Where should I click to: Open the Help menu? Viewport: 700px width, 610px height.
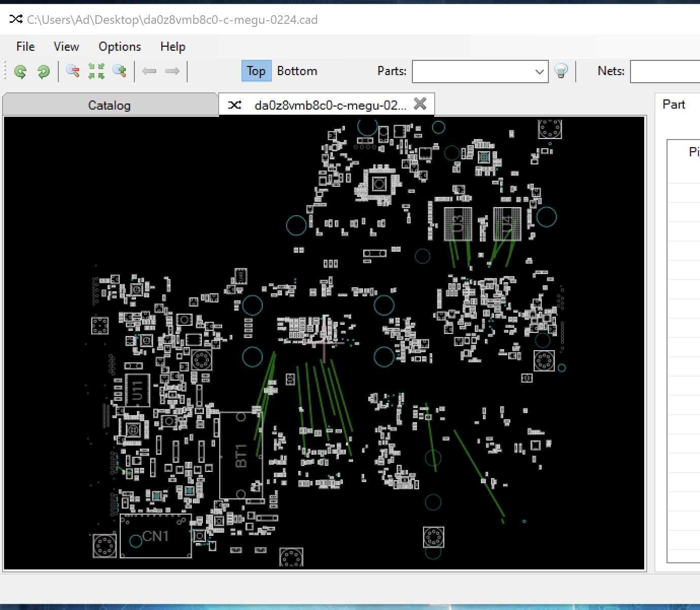click(172, 46)
